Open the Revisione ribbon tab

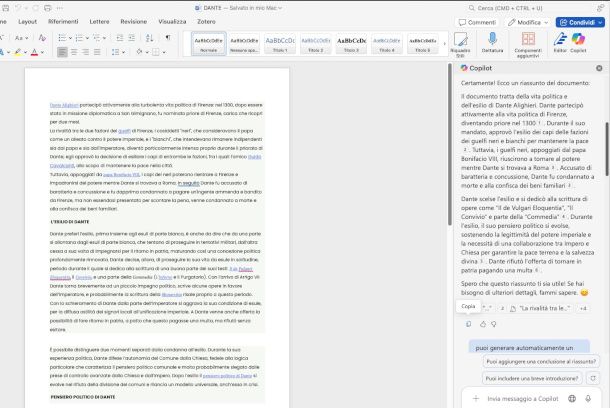click(x=133, y=21)
